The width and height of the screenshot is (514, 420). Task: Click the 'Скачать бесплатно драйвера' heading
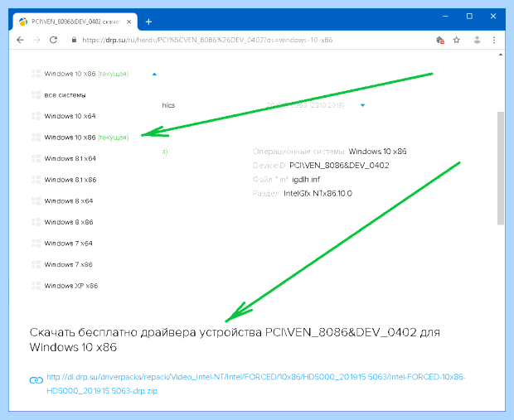235,340
